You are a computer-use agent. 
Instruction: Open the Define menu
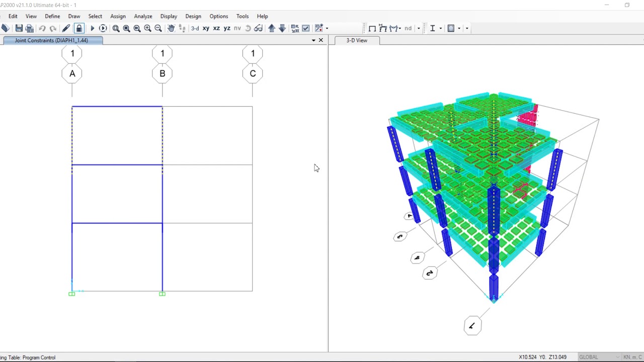pos(52,16)
